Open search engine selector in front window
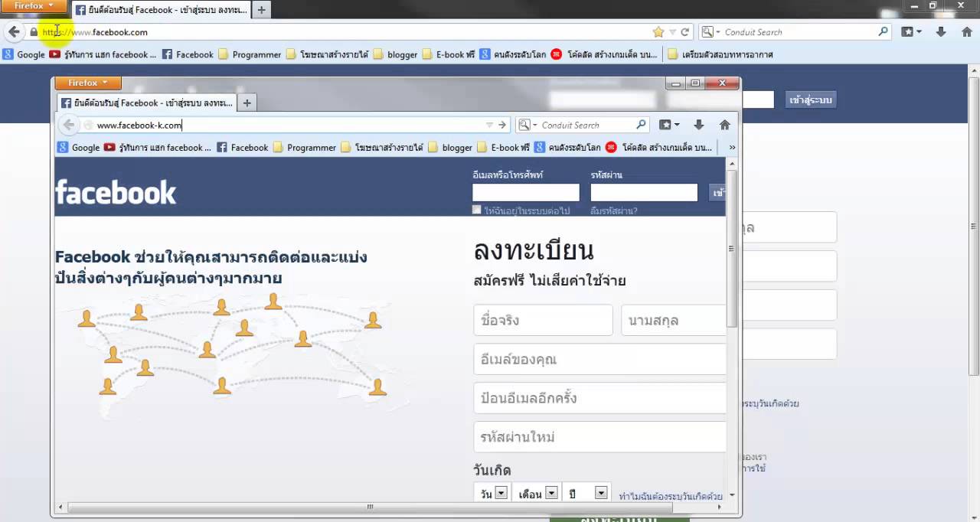This screenshot has width=980, height=522. [527, 125]
